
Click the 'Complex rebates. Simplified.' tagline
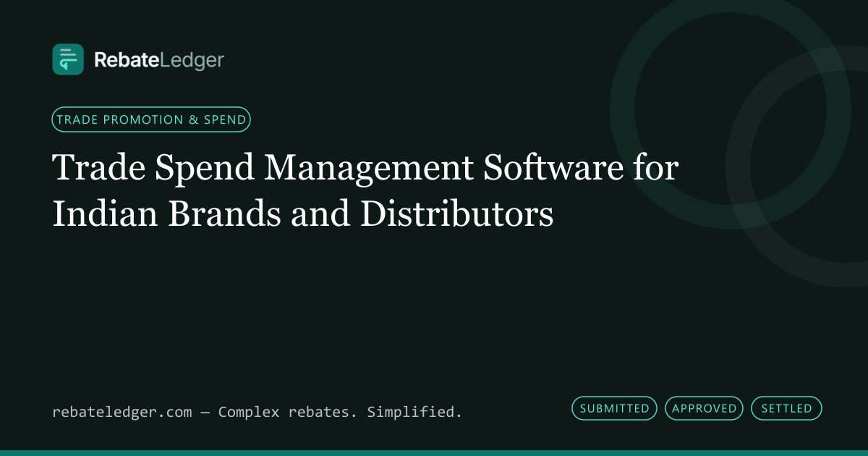tap(340, 412)
